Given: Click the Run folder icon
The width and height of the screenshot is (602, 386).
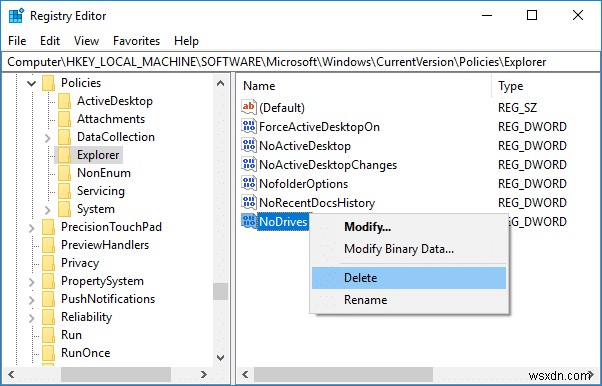Looking at the screenshot, I should point(49,335).
